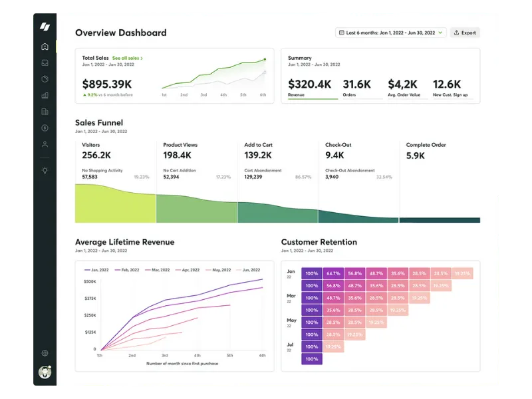
Task: Toggle the Mar, 2022 legend series
Action: pos(156,270)
